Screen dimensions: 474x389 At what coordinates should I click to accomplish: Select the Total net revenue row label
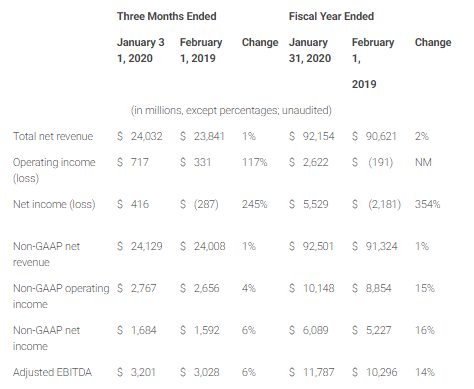coord(53,136)
